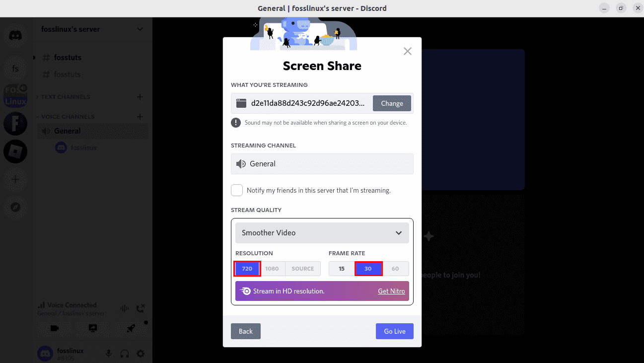This screenshot has height=363, width=644.
Task: Disconnect from voice with phone icon
Action: (141, 309)
